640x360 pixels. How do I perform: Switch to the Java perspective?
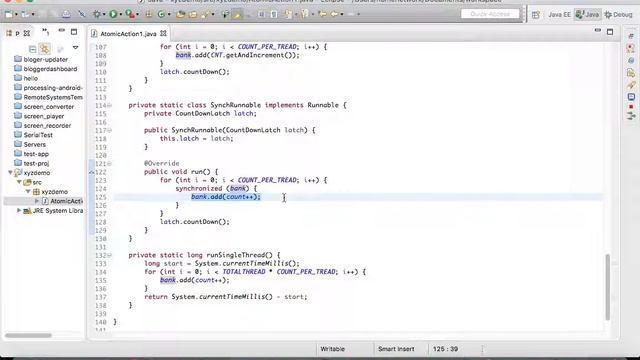(x=587, y=15)
